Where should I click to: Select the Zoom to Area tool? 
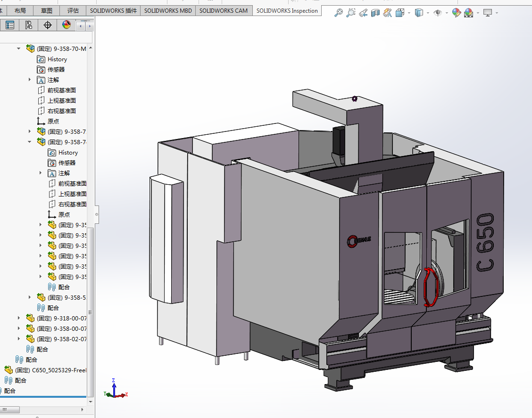(350, 13)
